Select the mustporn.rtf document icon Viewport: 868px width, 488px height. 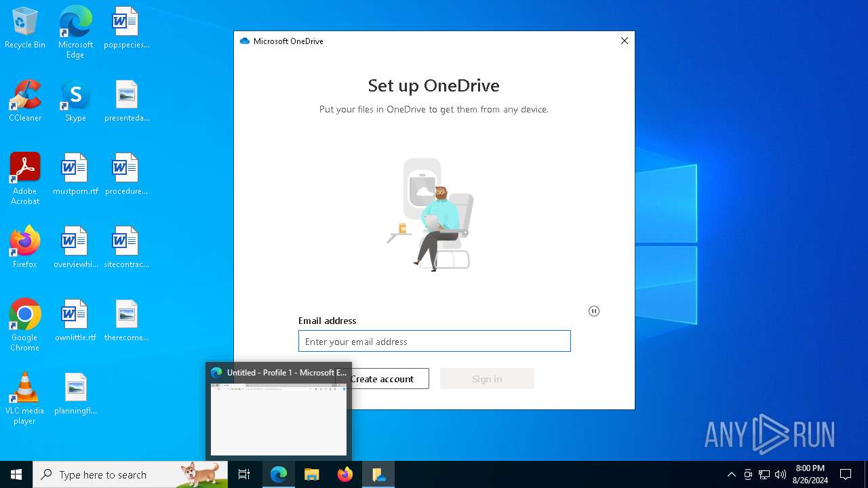tap(75, 175)
